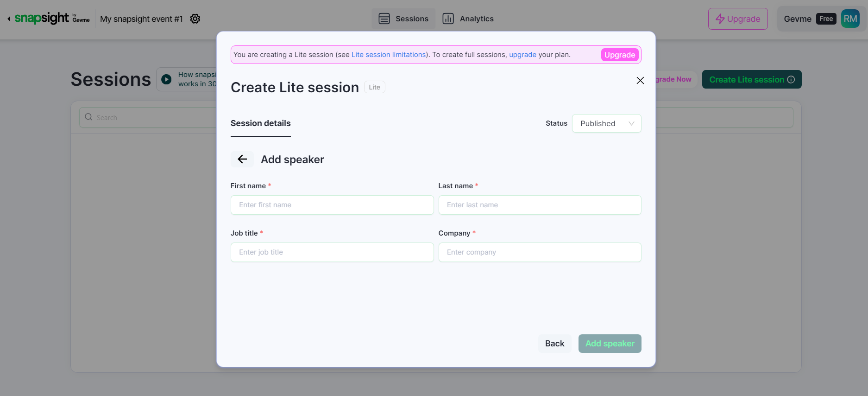Click the back arrow next to Add speaker
This screenshot has width=868, height=396.
tap(242, 160)
